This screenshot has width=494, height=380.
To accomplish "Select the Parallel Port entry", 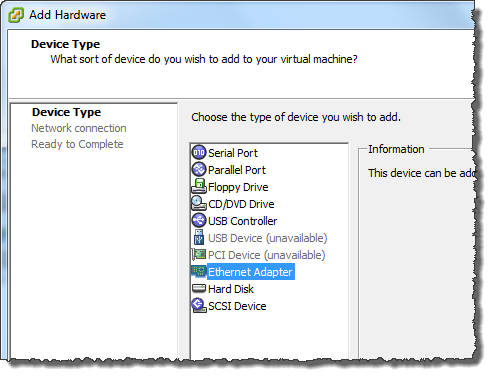I will (237, 170).
